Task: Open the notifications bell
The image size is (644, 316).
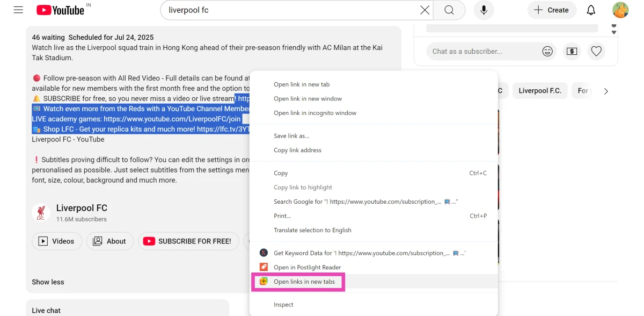Action: point(591,10)
